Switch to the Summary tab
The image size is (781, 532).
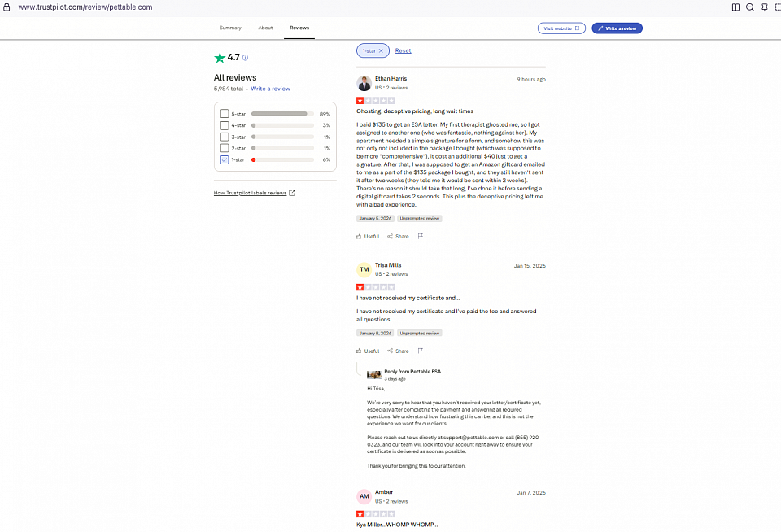(230, 28)
